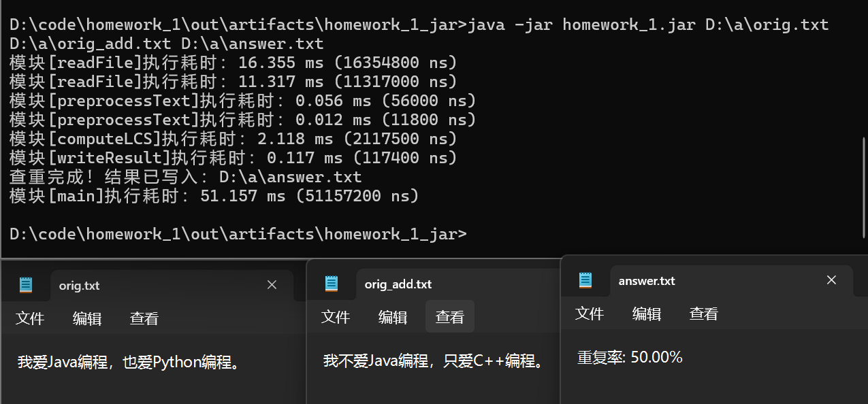This screenshot has height=404, width=868.
Task: Open 查看 menu in orig_add.txt window
Action: coord(450,317)
